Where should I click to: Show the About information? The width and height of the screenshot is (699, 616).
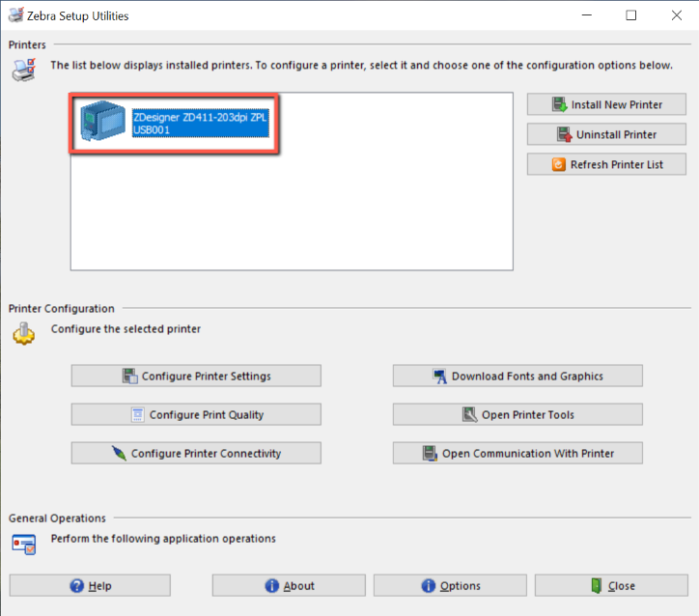289,585
